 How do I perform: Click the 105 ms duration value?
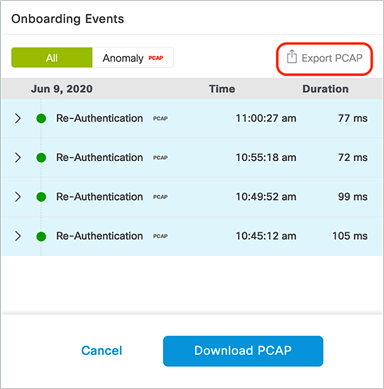pos(350,236)
